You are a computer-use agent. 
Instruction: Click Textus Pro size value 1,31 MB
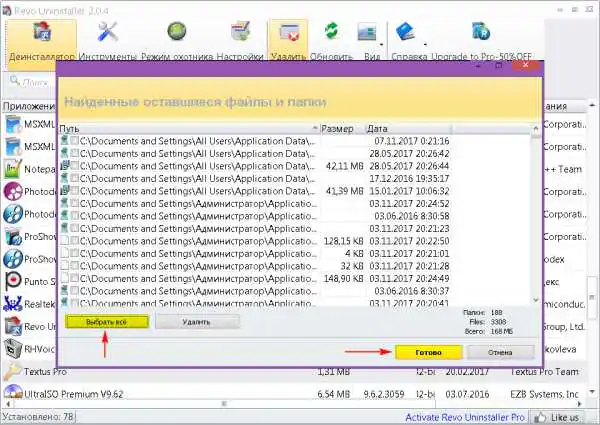tap(334, 371)
